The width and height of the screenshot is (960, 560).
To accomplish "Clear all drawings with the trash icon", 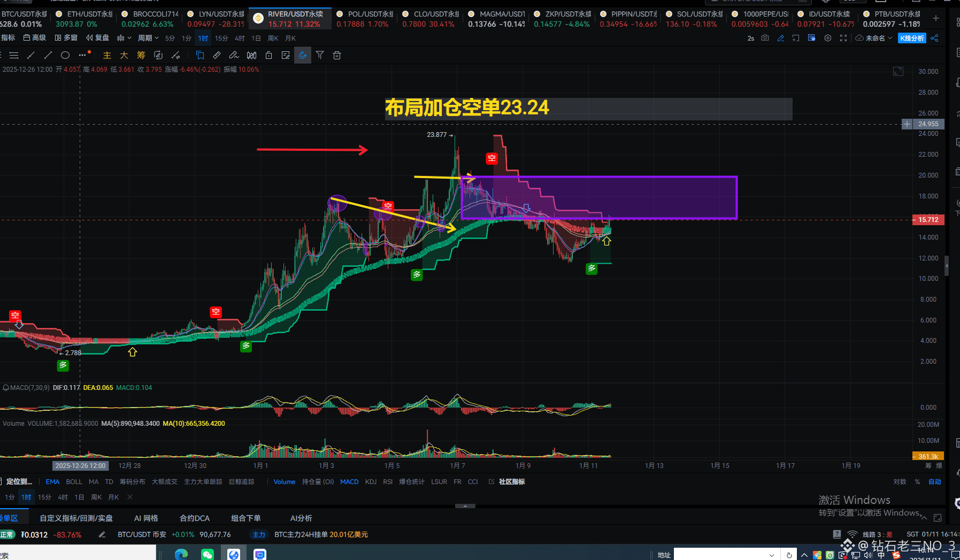I will 336,55.
